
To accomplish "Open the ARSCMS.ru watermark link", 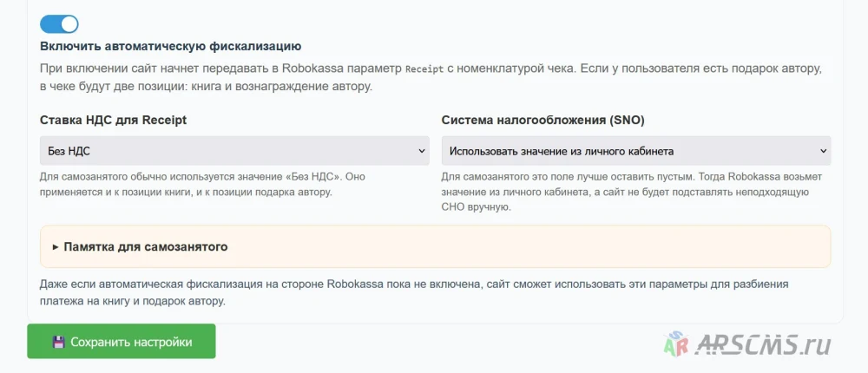I will click(x=747, y=344).
